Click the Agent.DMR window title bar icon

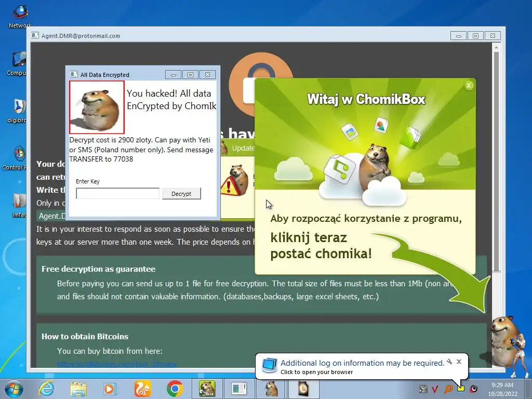pos(35,35)
